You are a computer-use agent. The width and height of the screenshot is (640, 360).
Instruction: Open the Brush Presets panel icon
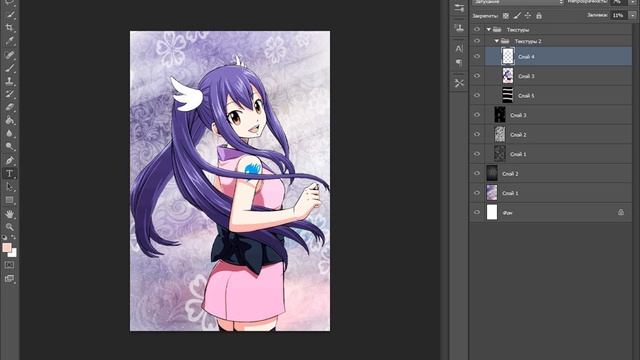point(459,8)
